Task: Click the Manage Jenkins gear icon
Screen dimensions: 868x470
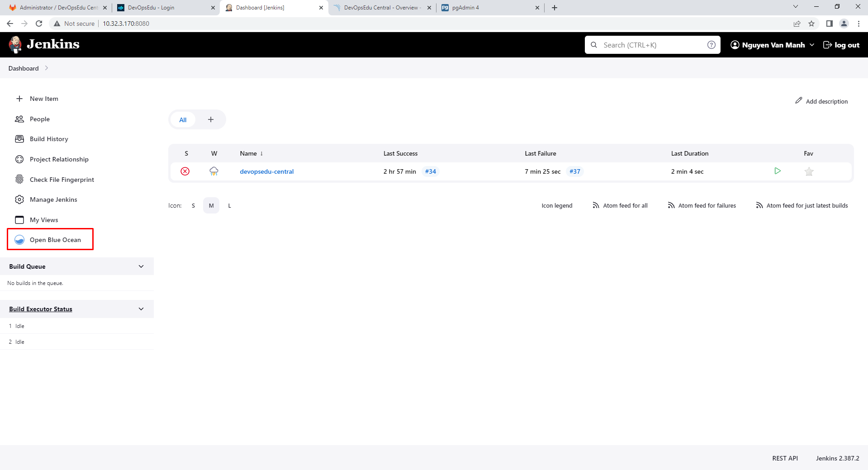Action: pyautogui.click(x=19, y=199)
